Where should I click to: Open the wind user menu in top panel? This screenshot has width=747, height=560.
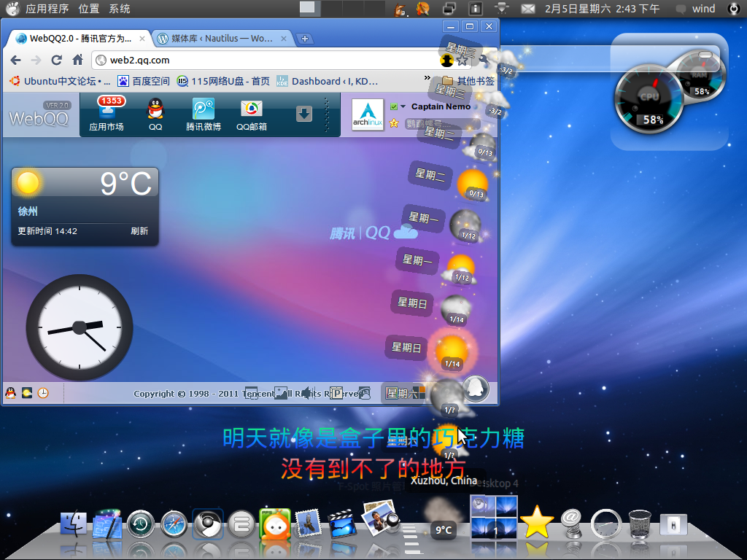pos(704,9)
